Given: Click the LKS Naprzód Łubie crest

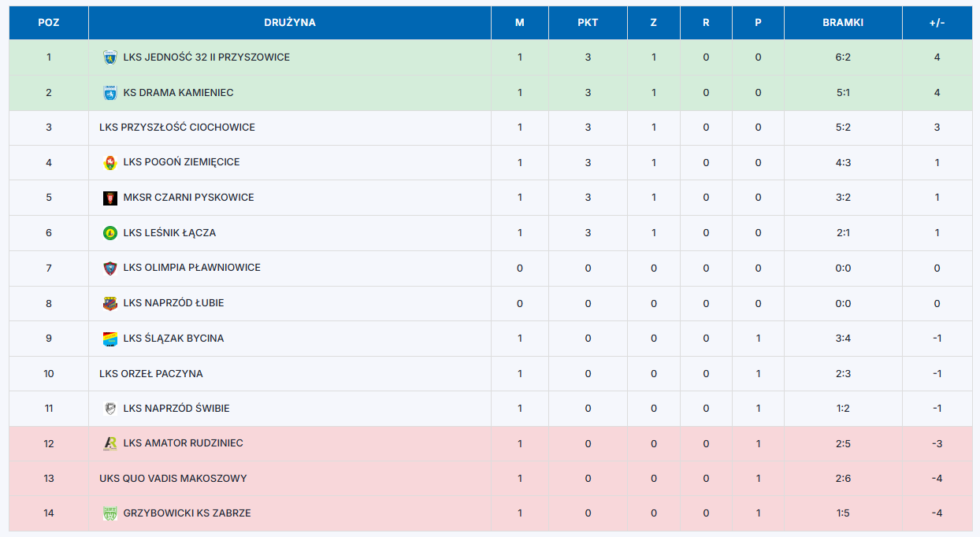Looking at the screenshot, I should (x=110, y=303).
